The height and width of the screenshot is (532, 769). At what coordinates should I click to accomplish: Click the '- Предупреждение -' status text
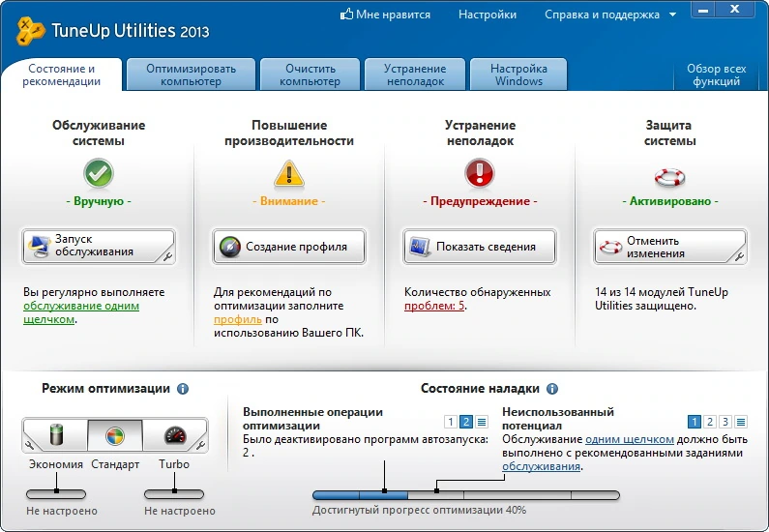coord(480,201)
